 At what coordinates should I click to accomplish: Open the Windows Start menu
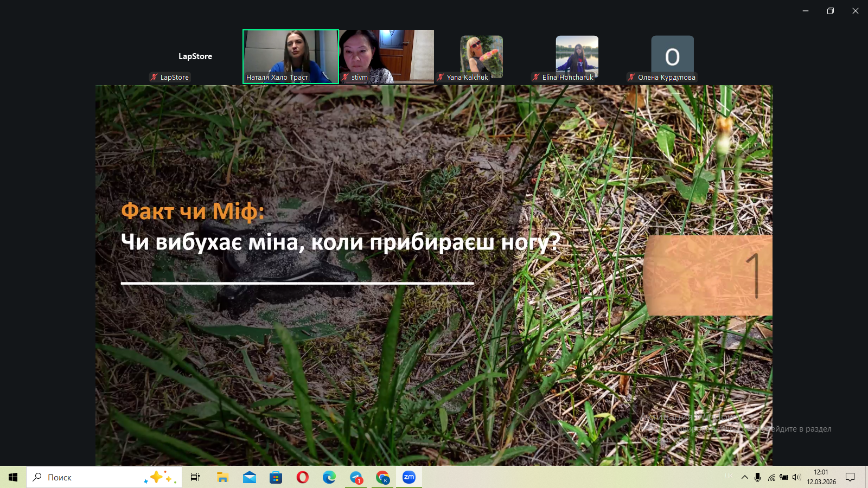click(13, 477)
